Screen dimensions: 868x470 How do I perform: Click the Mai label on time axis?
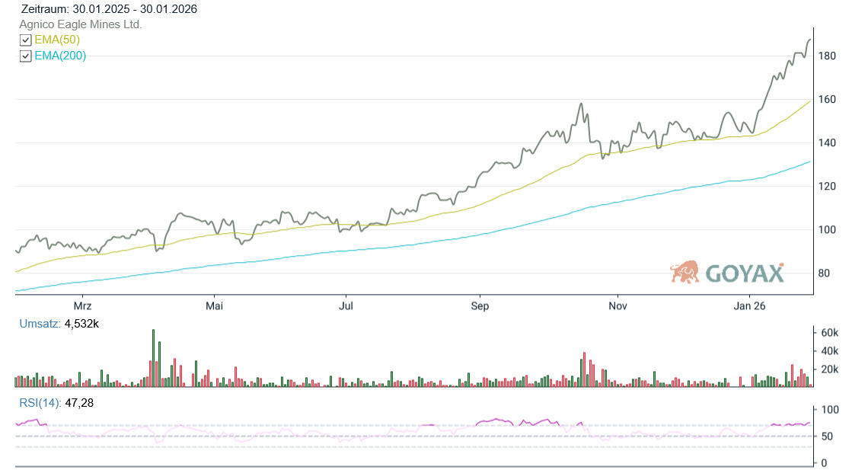pos(215,306)
